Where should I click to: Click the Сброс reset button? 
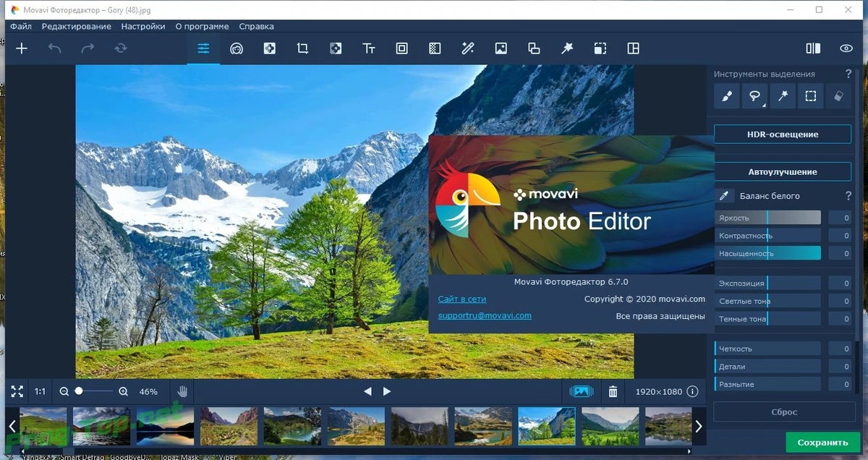click(783, 412)
